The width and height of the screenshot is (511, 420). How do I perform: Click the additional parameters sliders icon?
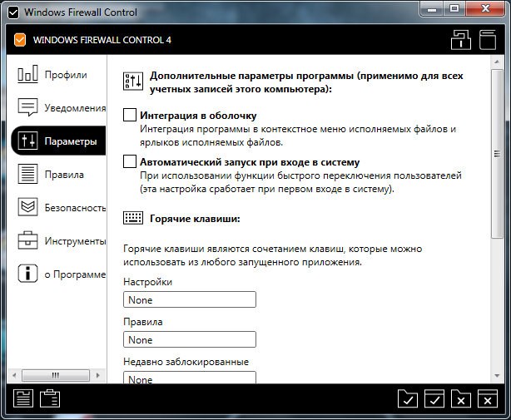tap(133, 81)
